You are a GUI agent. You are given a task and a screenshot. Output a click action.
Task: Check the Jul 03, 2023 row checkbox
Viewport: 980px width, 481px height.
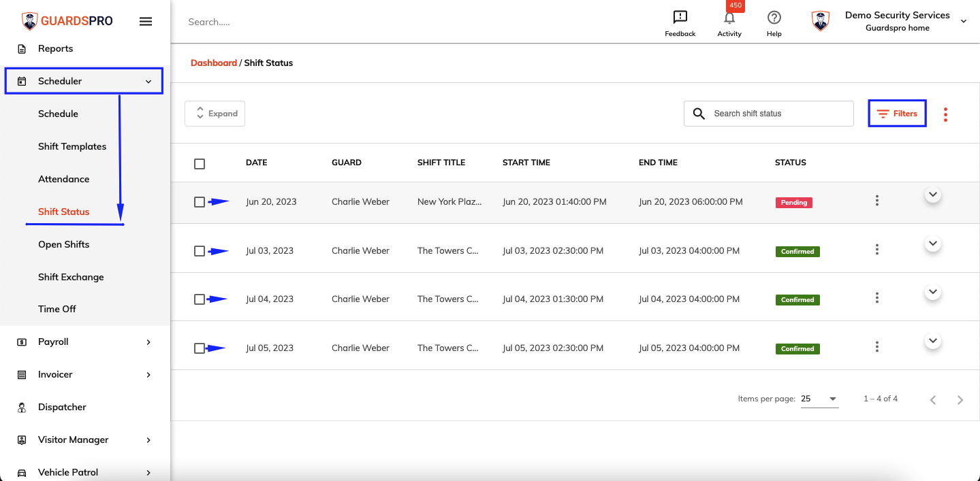click(x=200, y=251)
